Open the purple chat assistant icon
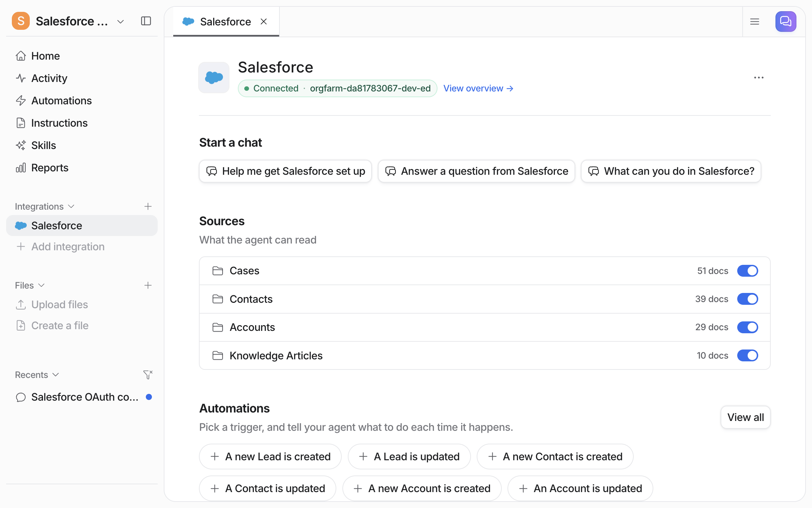This screenshot has width=812, height=508. coord(786,22)
